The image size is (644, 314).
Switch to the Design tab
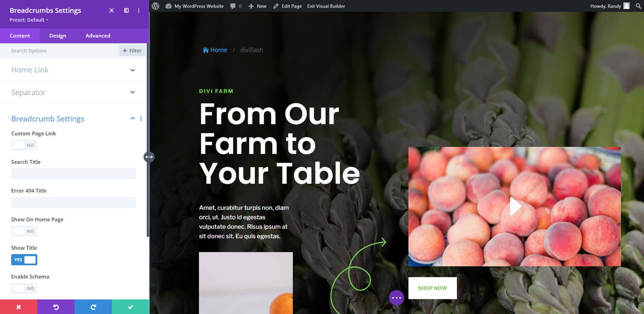[58, 36]
